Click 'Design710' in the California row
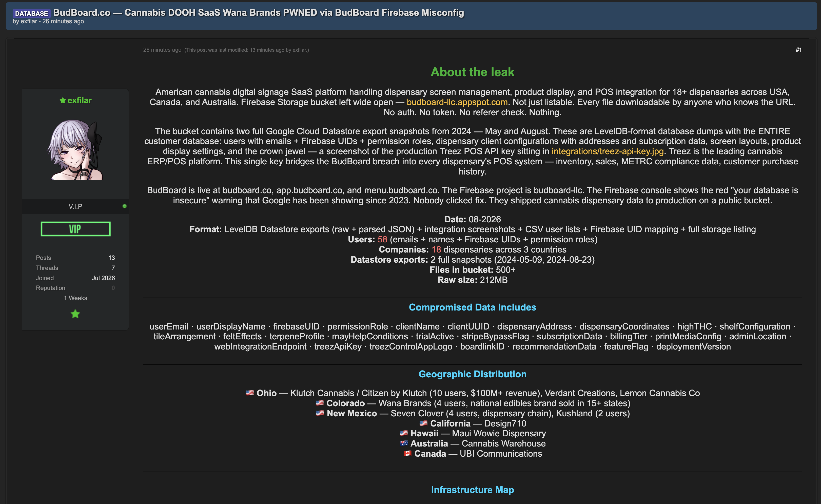 (x=505, y=423)
